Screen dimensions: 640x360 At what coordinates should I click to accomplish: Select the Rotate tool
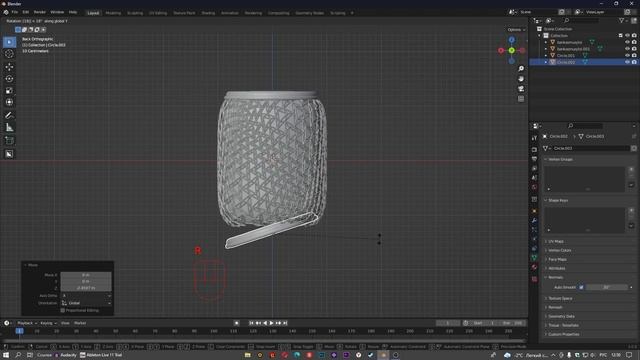tap(9, 79)
